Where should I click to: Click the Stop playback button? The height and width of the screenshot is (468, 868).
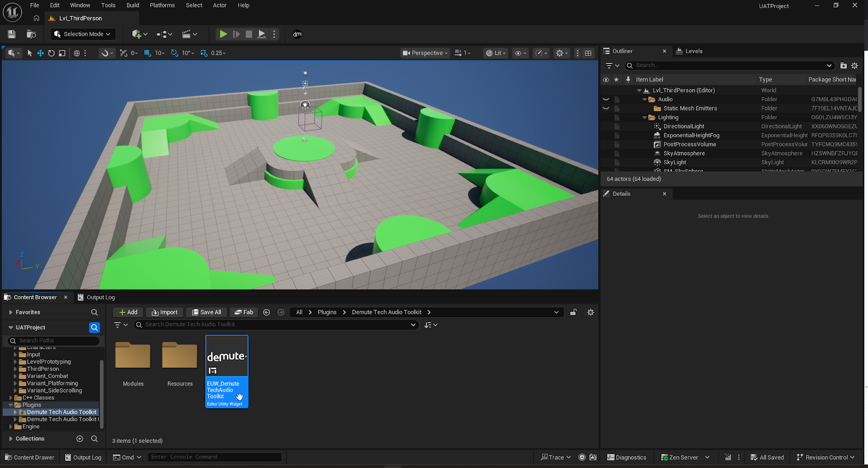249,34
